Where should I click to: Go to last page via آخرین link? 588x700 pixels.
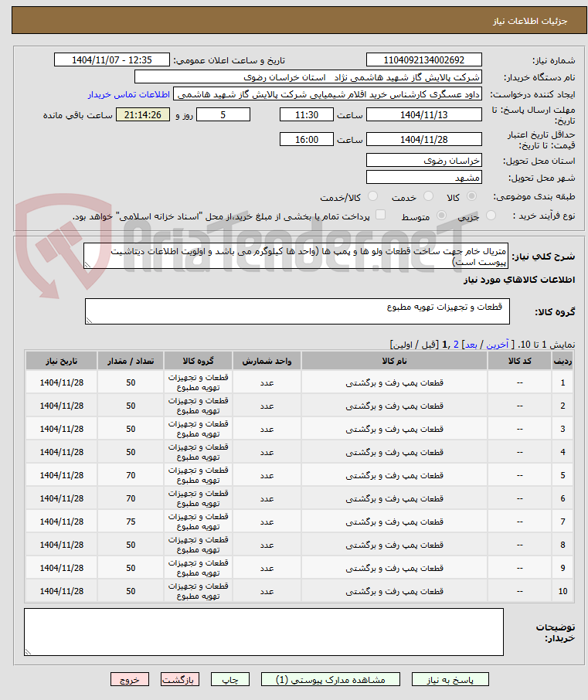(x=498, y=345)
